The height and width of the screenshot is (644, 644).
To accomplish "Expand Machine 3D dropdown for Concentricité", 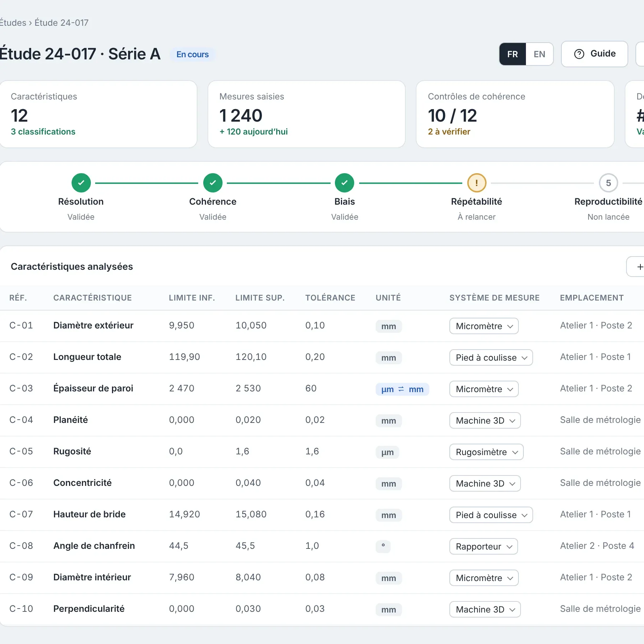I will (x=485, y=483).
